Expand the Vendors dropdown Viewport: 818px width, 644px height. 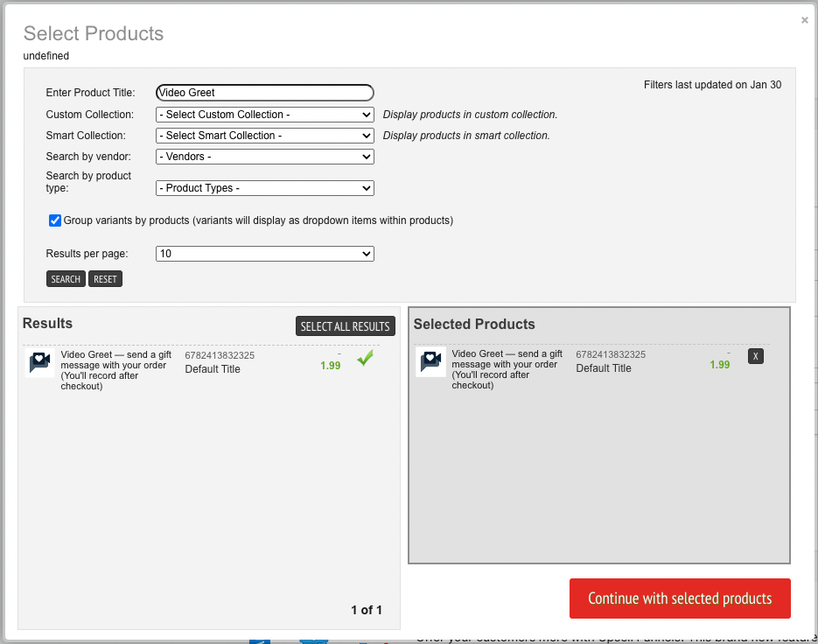click(x=264, y=157)
